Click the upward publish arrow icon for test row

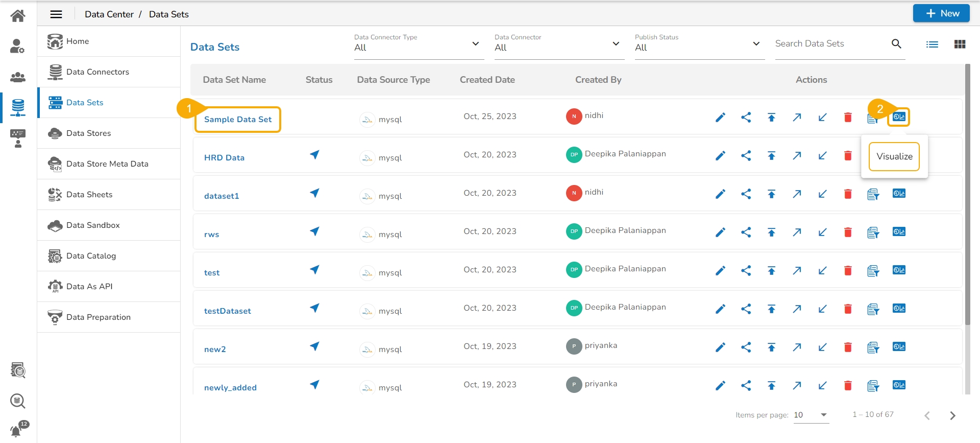tap(771, 271)
